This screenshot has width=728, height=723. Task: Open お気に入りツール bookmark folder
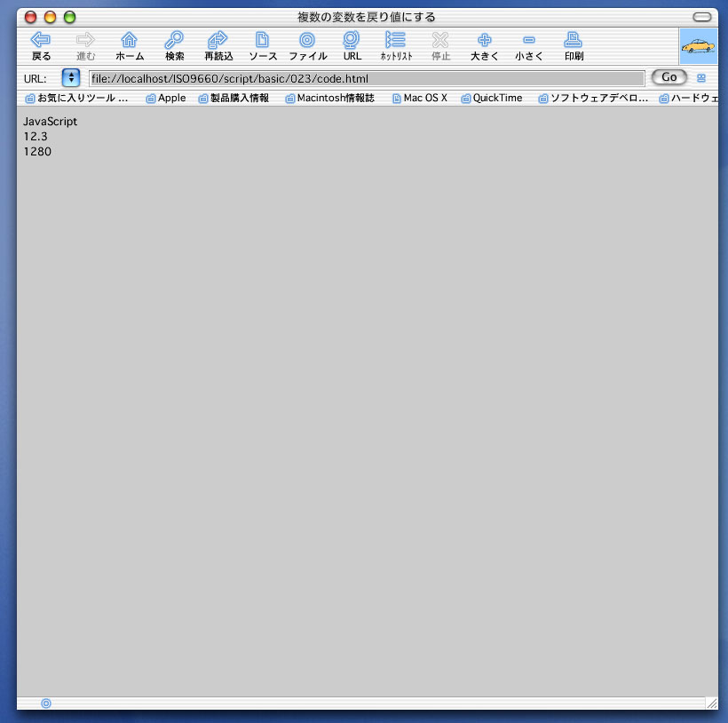click(76, 98)
